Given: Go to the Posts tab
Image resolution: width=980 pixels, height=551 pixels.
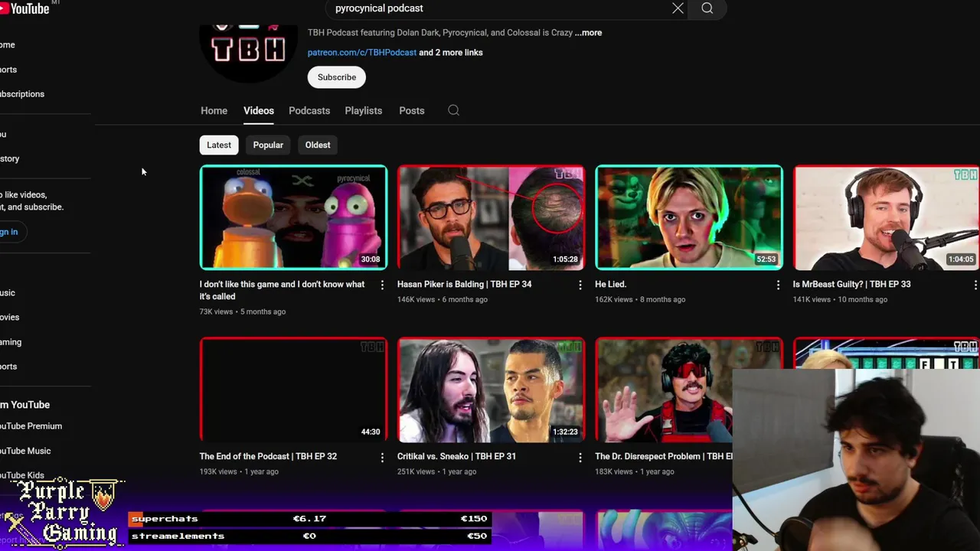Looking at the screenshot, I should (x=411, y=111).
